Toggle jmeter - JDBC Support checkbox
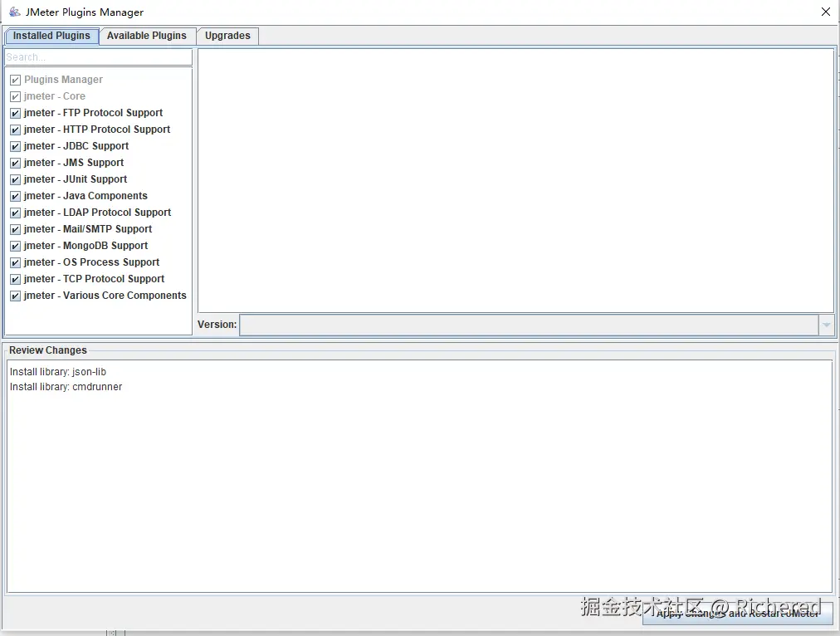 [16, 147]
